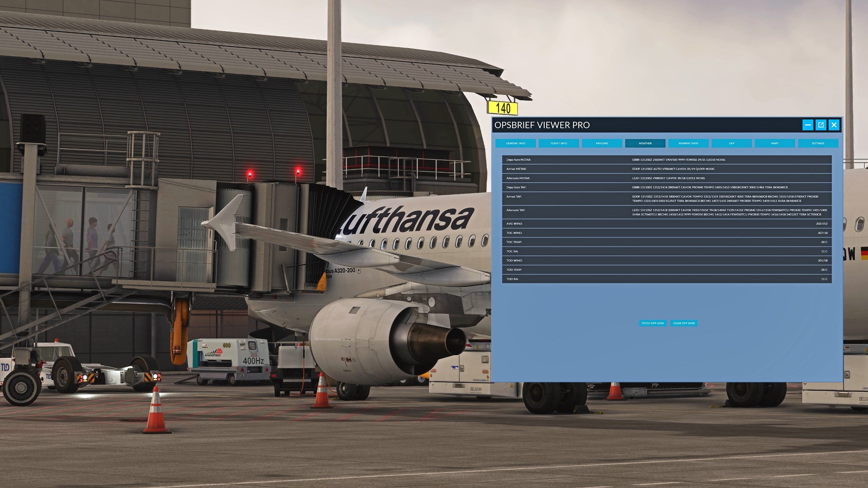View the Maps tab
The image size is (868, 488).
click(x=774, y=143)
